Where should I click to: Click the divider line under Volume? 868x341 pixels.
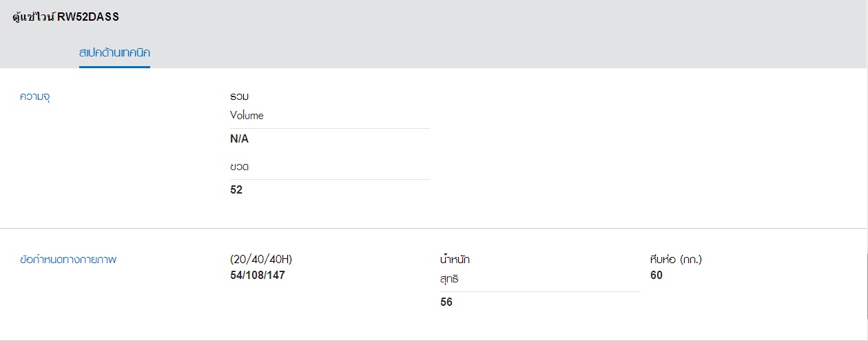pyautogui.click(x=330, y=128)
